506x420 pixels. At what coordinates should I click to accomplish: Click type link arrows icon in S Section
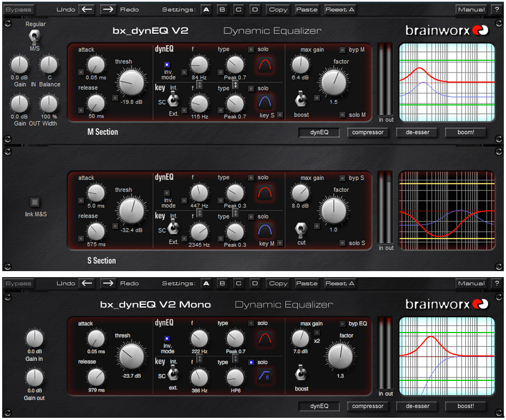[x=235, y=213]
